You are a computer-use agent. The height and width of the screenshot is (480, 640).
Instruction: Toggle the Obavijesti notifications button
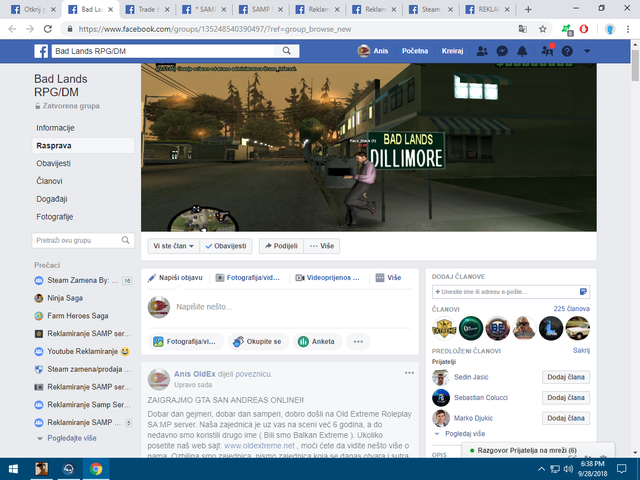pos(226,246)
